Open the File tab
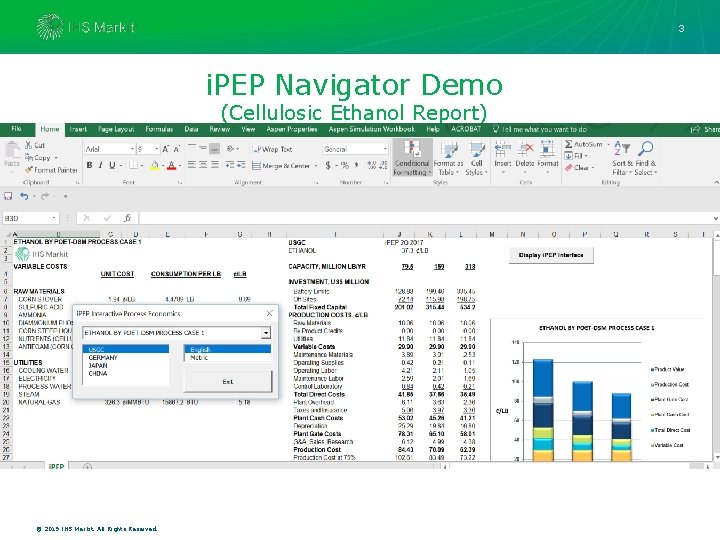This screenshot has height=540, width=720. [x=17, y=129]
